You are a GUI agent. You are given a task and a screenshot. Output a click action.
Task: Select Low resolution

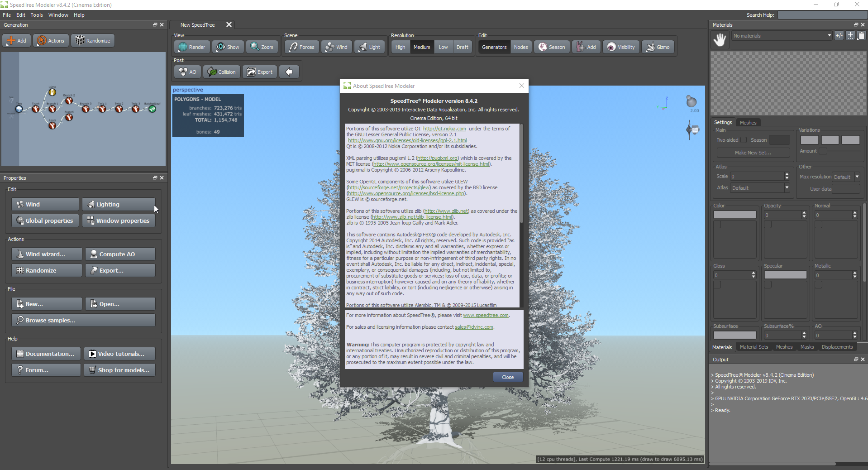pyautogui.click(x=443, y=47)
